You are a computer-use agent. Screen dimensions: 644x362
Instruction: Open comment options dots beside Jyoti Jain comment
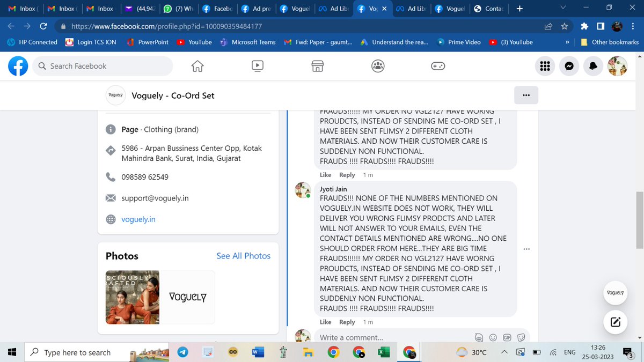pos(526,249)
